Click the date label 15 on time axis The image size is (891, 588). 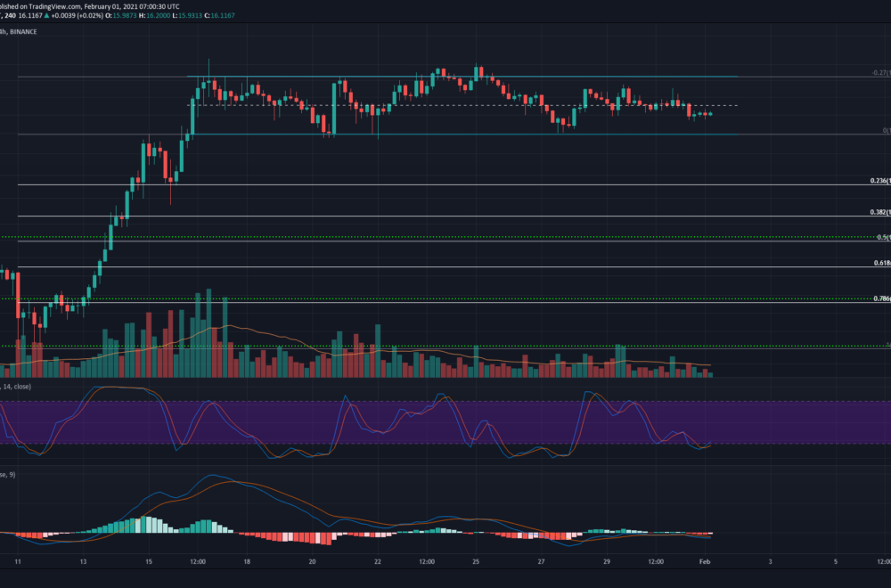tap(149, 561)
